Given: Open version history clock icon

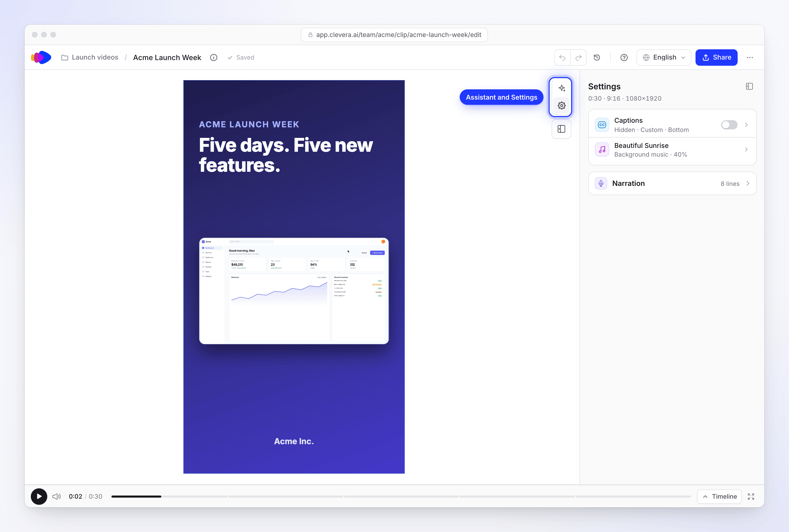Looking at the screenshot, I should pos(597,57).
